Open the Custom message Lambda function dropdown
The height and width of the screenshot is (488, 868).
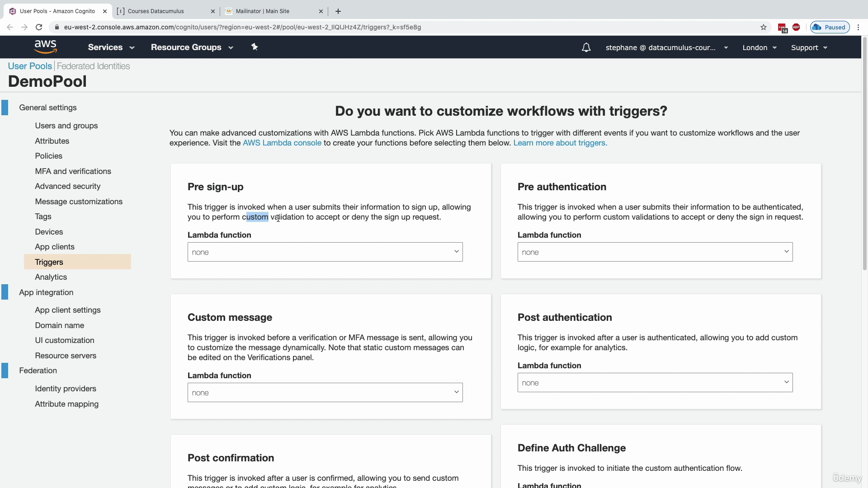pos(325,393)
